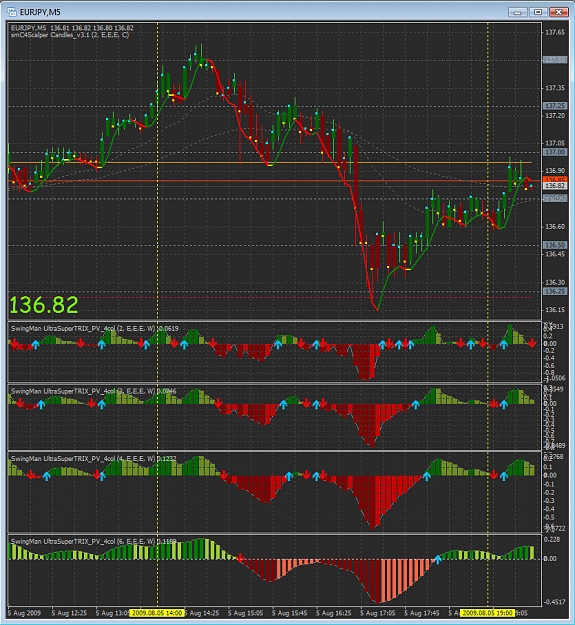Image resolution: width=575 pixels, height=625 pixels.
Task: Click the boxed 137.00 price level label
Action: click(x=555, y=152)
